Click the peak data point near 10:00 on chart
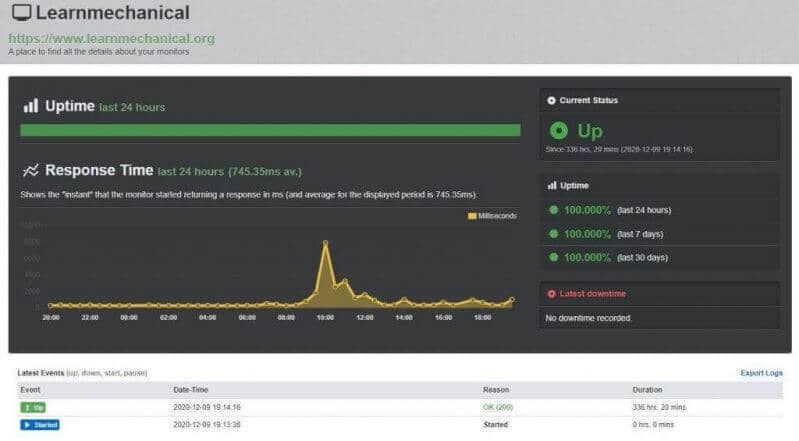 click(325, 243)
